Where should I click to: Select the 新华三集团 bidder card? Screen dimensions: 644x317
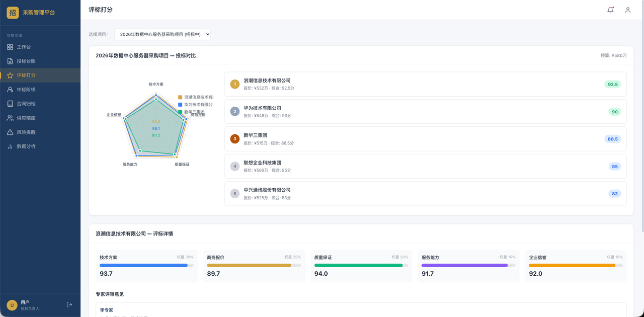point(426,139)
